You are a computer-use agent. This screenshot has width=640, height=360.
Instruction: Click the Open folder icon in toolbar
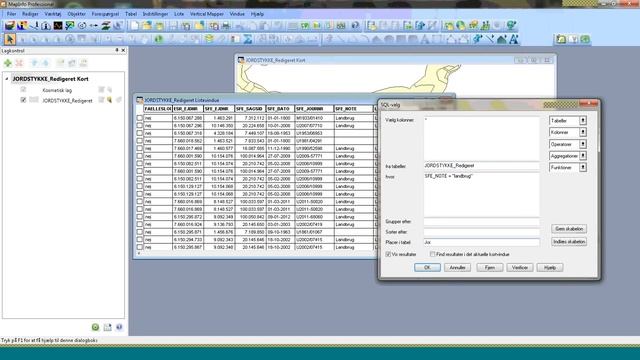click(x=147, y=26)
